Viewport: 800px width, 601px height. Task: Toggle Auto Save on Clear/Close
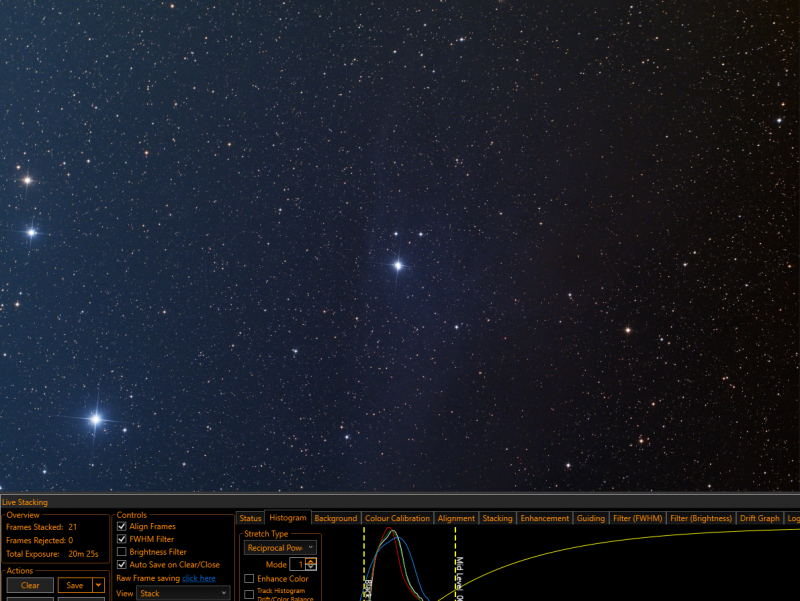point(121,564)
